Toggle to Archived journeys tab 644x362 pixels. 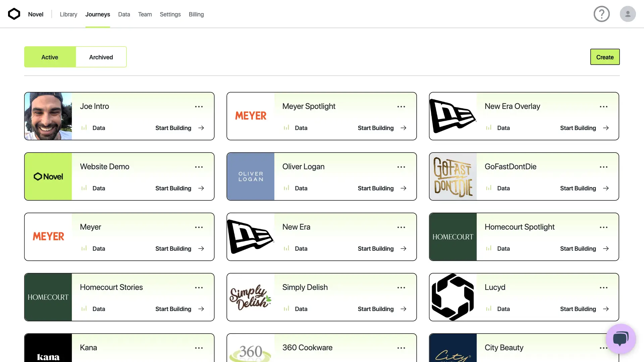point(101,57)
